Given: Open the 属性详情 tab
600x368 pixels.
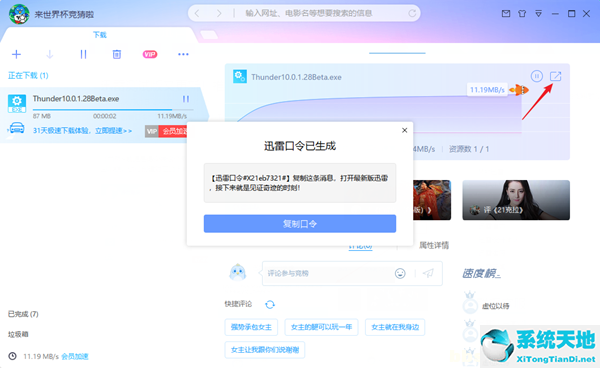Looking at the screenshot, I should coord(434,245).
